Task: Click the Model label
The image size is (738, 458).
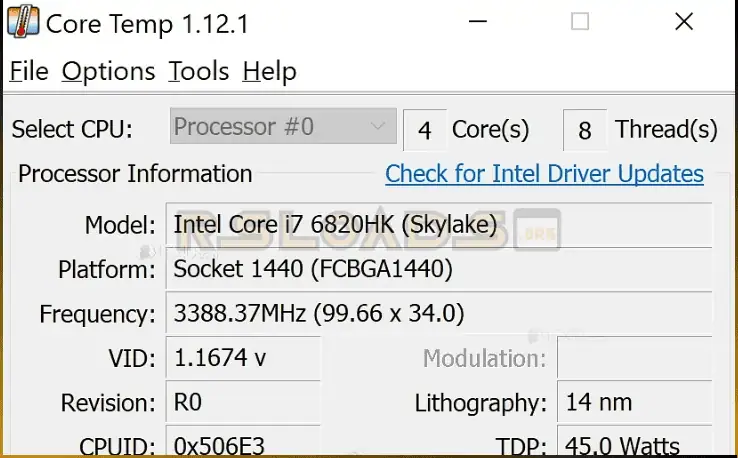Action: (120, 225)
